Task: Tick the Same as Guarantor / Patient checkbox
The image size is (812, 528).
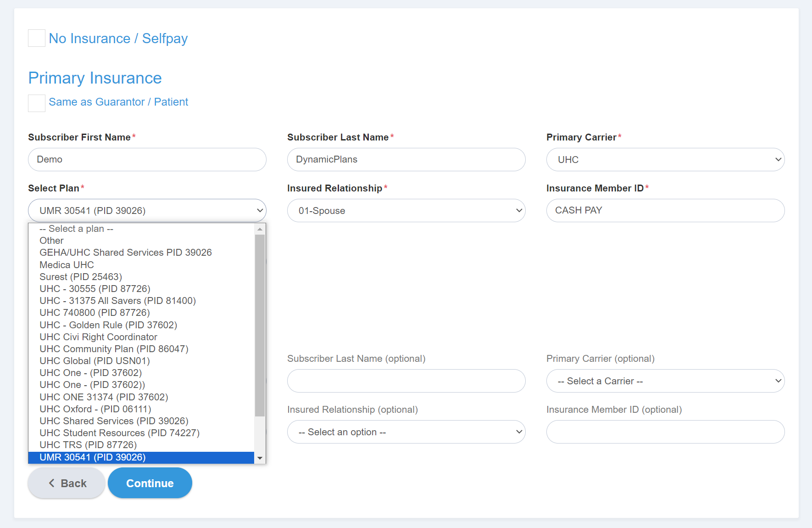Action: coord(37,103)
